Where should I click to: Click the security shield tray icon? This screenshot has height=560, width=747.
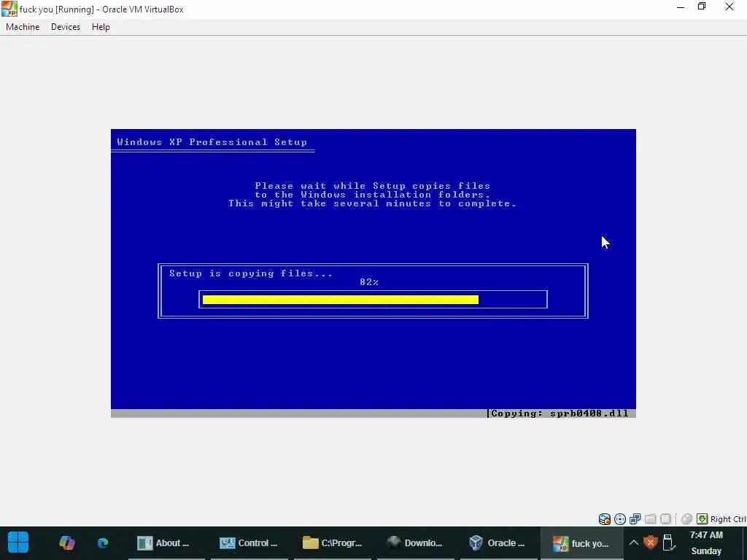pyautogui.click(x=650, y=542)
